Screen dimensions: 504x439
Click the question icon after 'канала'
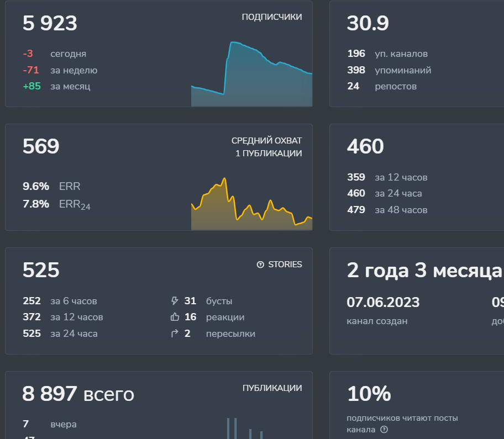pyautogui.click(x=384, y=430)
